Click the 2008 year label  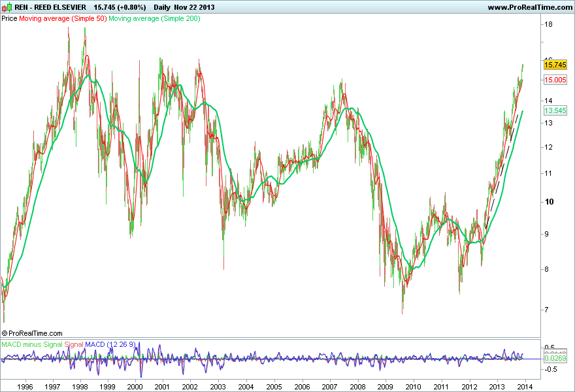(x=357, y=387)
